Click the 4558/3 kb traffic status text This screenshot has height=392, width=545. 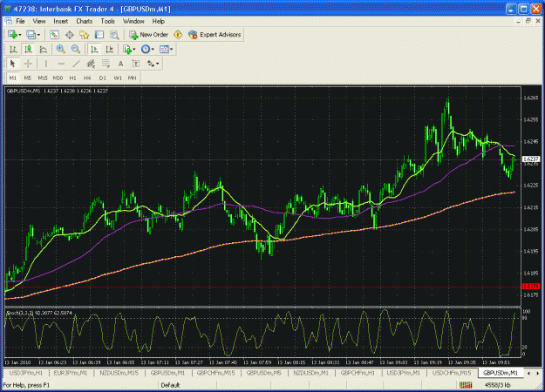click(x=497, y=385)
